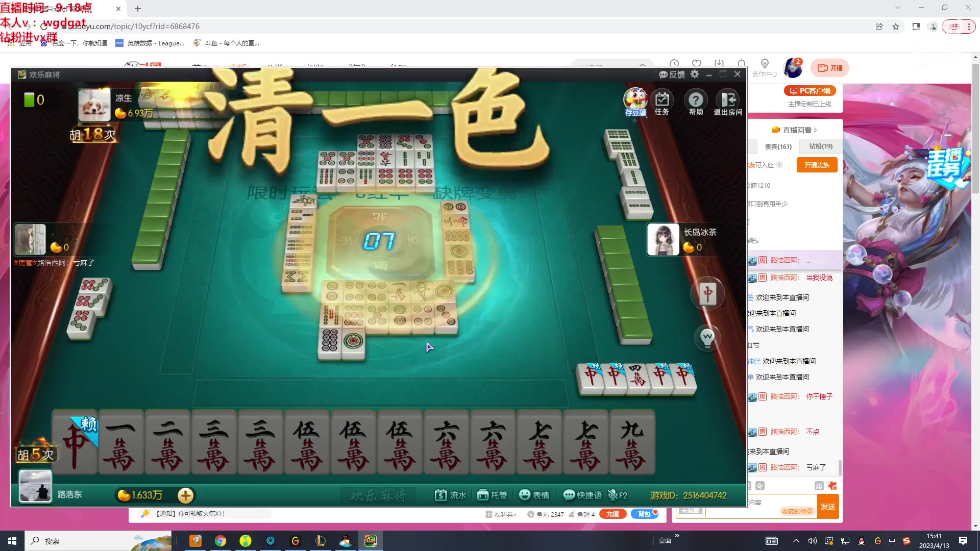Toggle the F2 microphone mute

click(x=617, y=495)
